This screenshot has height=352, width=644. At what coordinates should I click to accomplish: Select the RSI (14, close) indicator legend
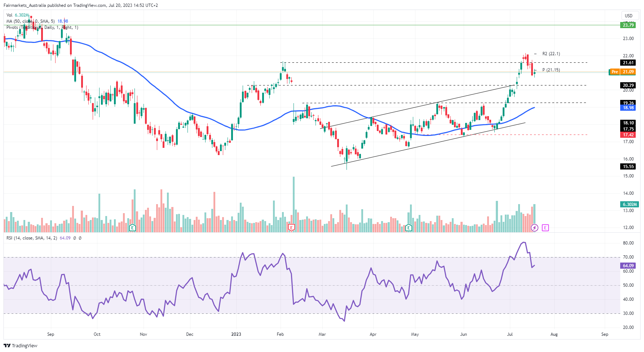tap(31, 238)
